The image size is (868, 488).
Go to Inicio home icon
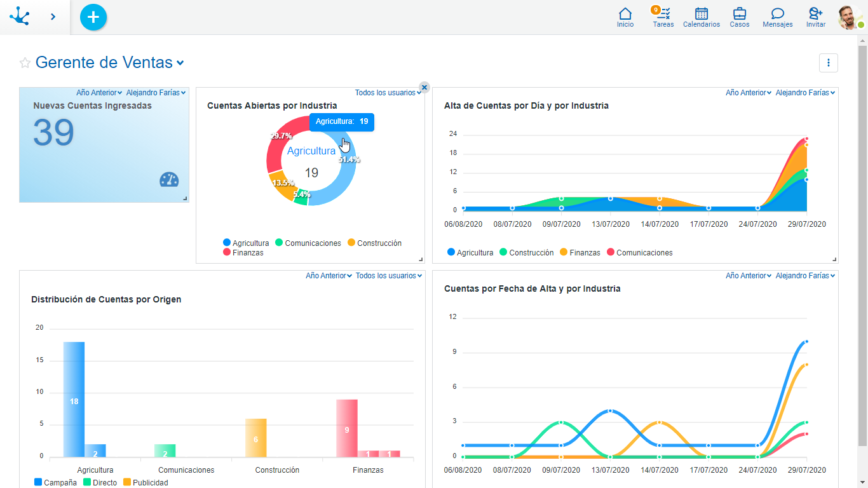(x=625, y=18)
